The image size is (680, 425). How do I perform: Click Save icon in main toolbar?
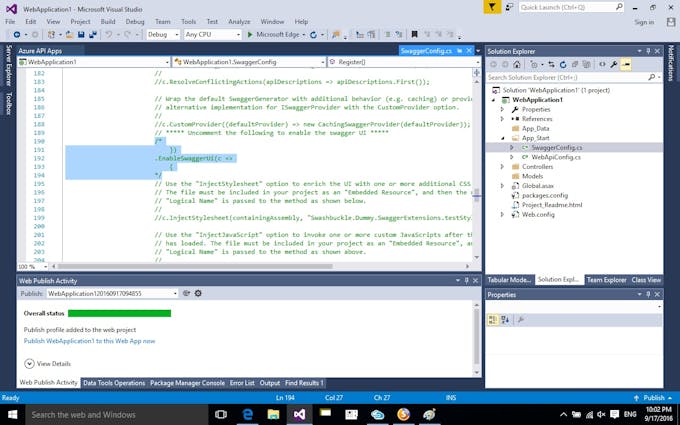(x=81, y=34)
